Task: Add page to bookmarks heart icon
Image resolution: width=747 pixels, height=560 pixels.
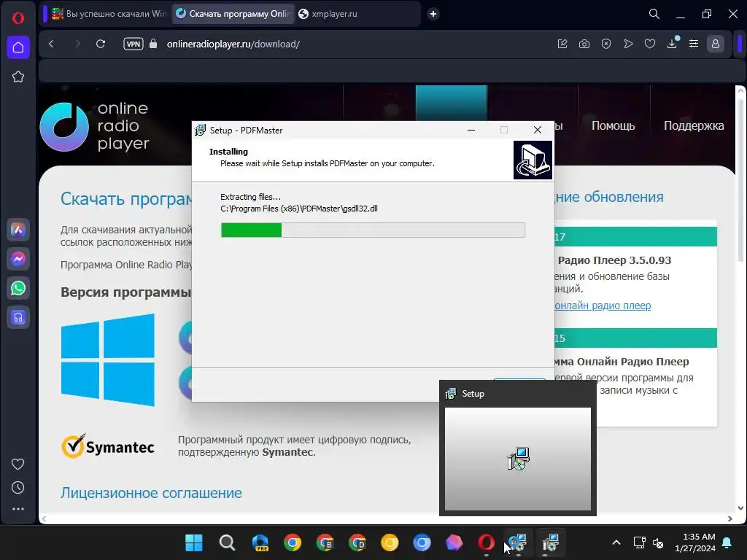Action: (650, 44)
